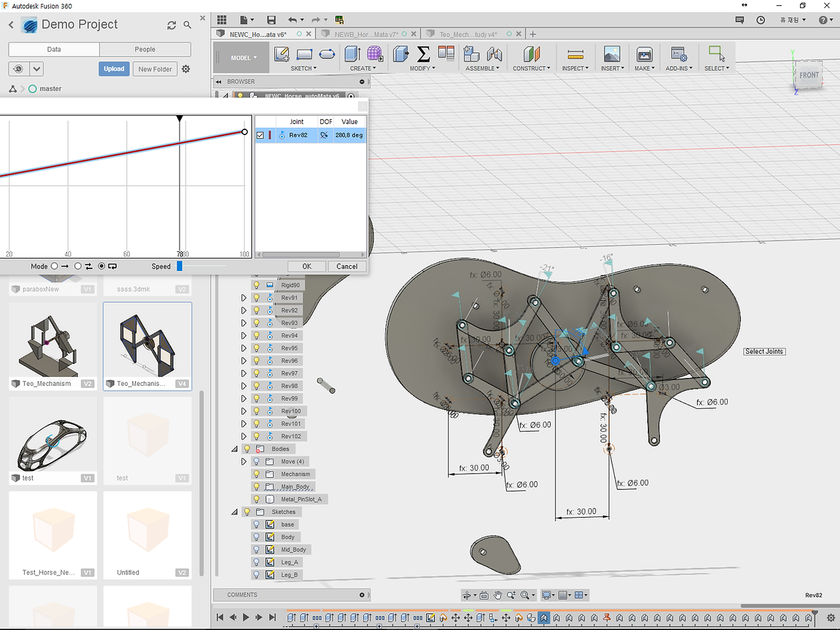
Task: Click the Speed slider handle
Action: coord(180,266)
